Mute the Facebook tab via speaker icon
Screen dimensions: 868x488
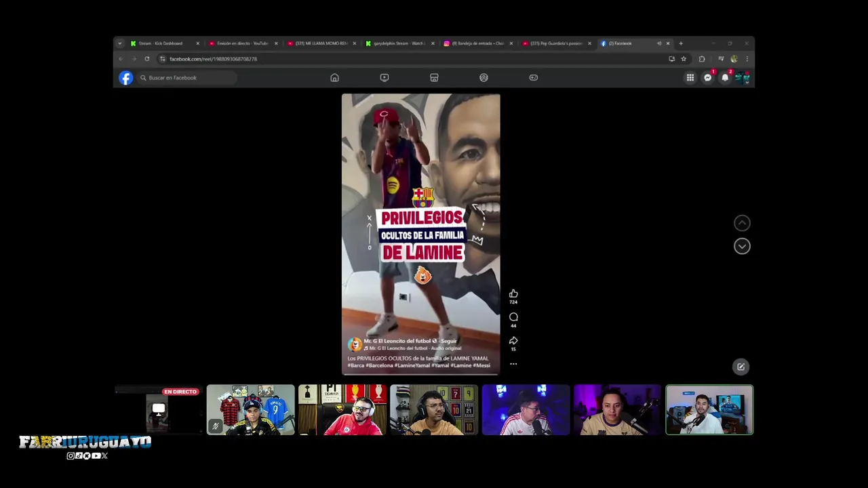[659, 43]
